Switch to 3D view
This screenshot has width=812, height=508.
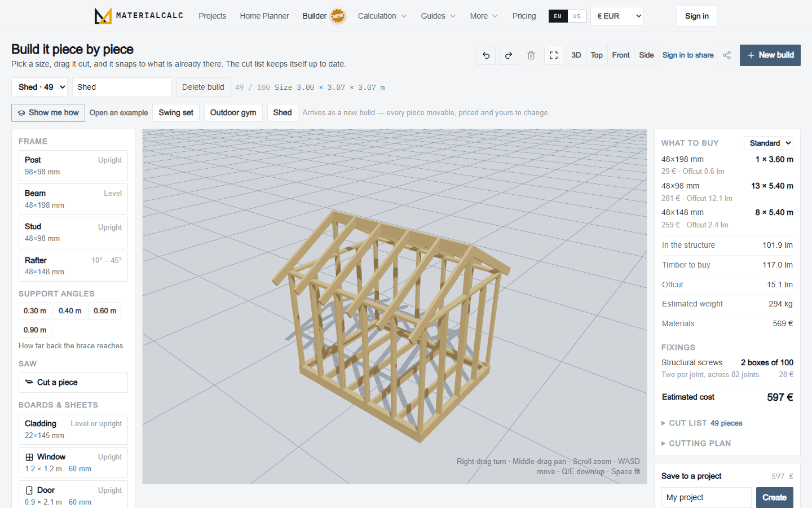point(576,55)
